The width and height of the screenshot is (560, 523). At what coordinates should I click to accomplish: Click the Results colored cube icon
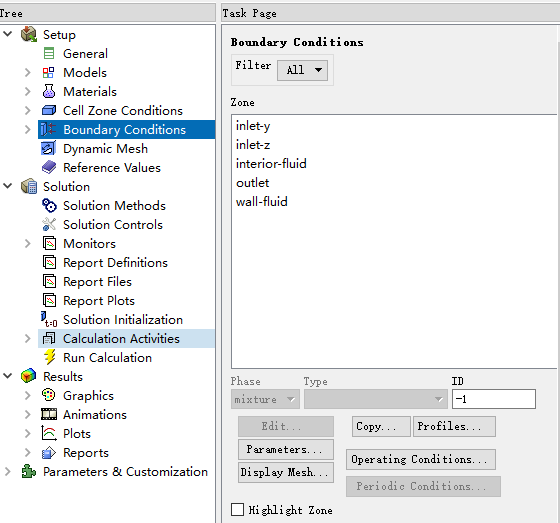click(x=29, y=376)
